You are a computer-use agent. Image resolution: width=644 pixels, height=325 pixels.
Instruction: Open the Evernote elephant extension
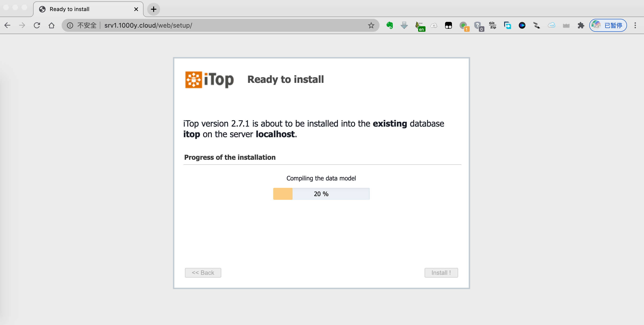389,25
